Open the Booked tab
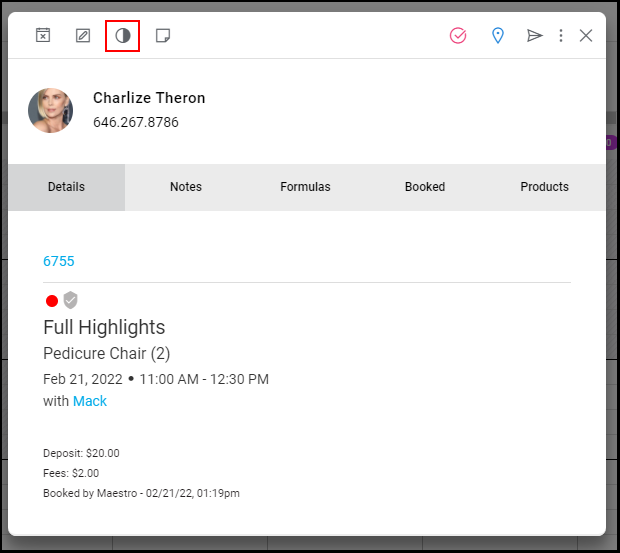 pyautogui.click(x=425, y=187)
